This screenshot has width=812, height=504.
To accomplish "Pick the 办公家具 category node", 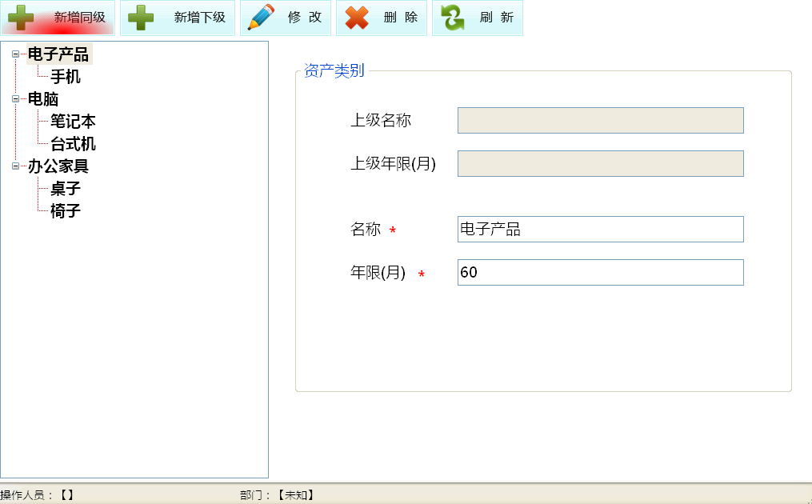I will 58,166.
